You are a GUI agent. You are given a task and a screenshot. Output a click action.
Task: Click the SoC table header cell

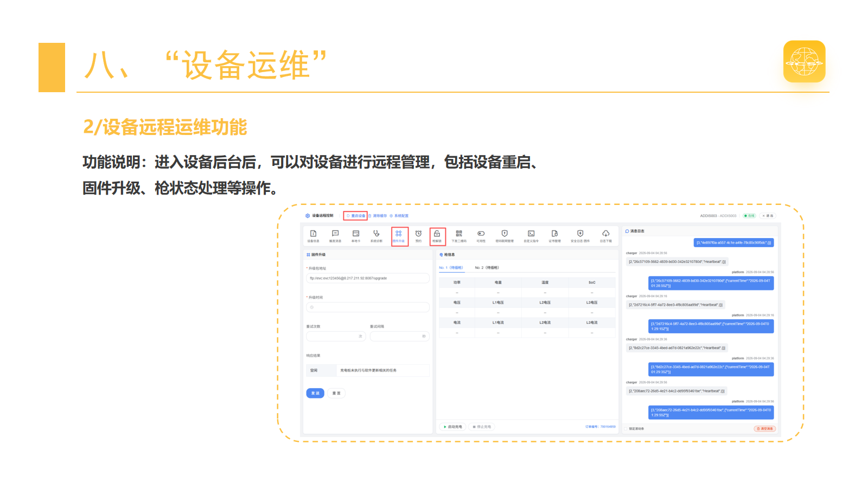(592, 282)
